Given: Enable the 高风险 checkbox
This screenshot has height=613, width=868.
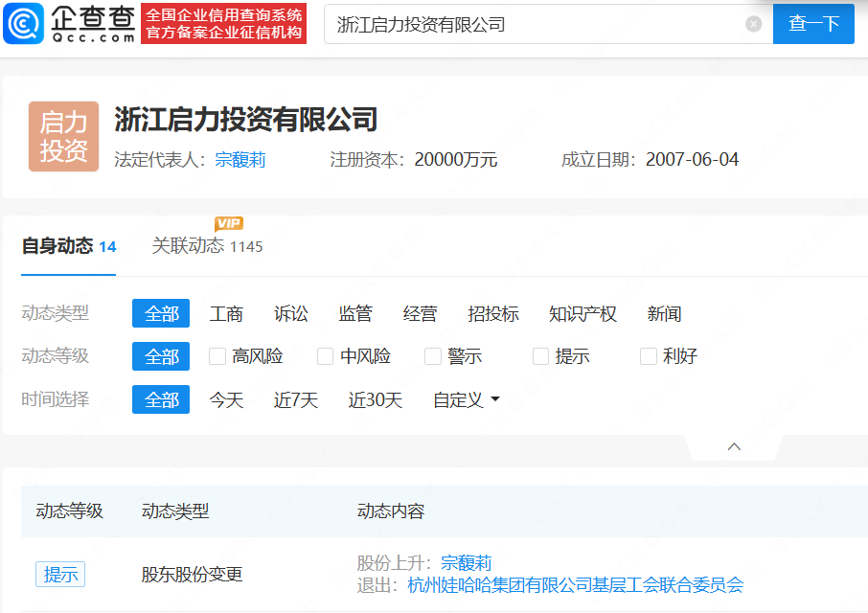Looking at the screenshot, I should click(217, 356).
